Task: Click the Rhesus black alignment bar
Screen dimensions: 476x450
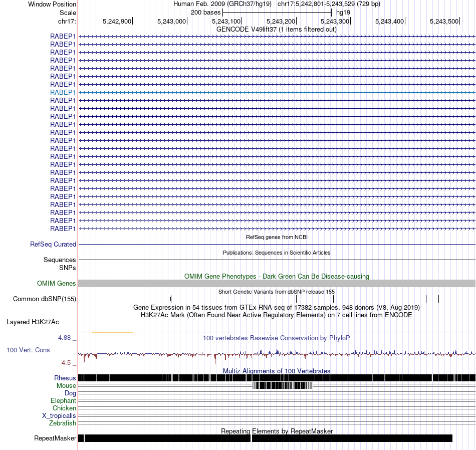Action: click(277, 378)
